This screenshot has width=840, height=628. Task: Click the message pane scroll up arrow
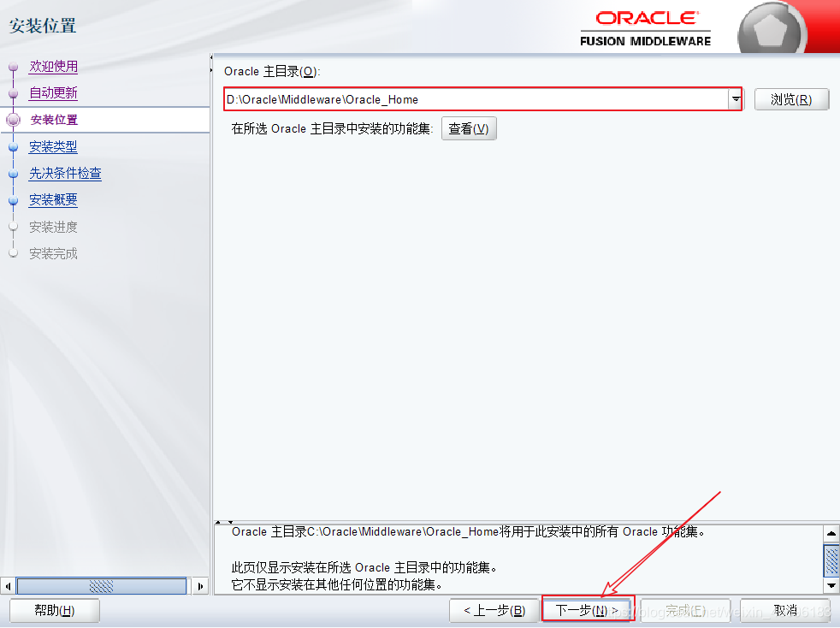click(x=831, y=533)
